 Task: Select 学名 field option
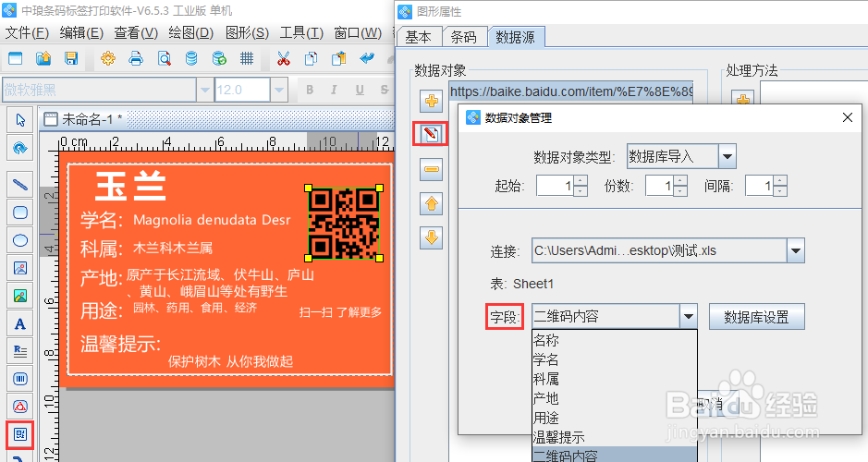click(x=614, y=359)
